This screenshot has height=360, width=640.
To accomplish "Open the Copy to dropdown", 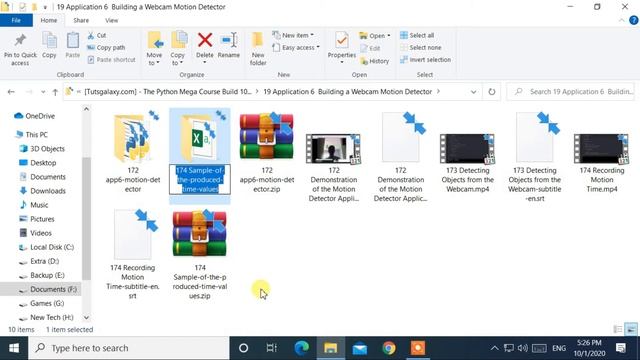I will tap(178, 59).
